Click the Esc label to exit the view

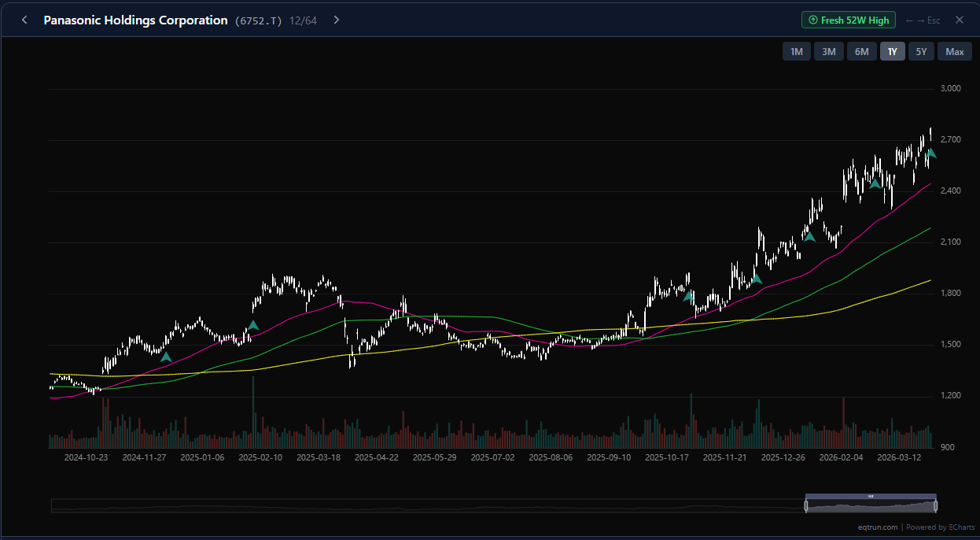(934, 21)
